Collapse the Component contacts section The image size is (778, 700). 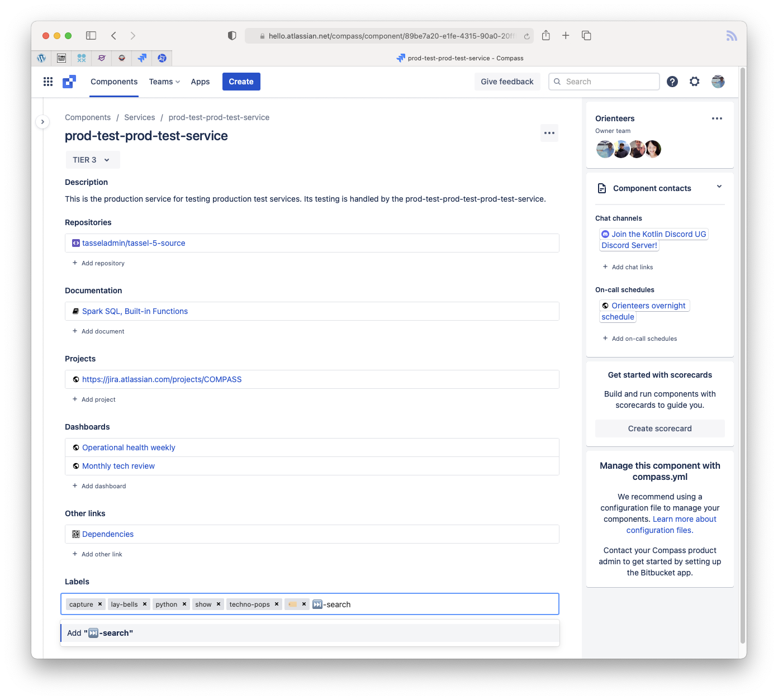coord(719,187)
